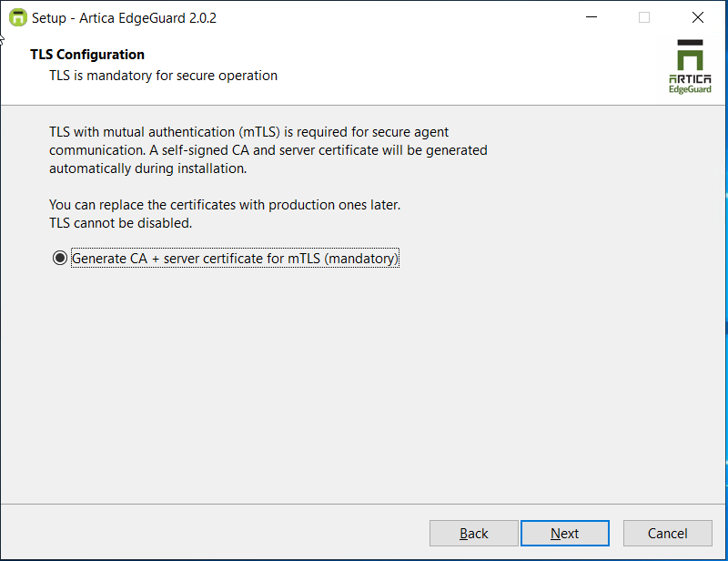The image size is (728, 561).
Task: Click "TLS is mandatory for secure operation" text
Action: click(x=164, y=76)
